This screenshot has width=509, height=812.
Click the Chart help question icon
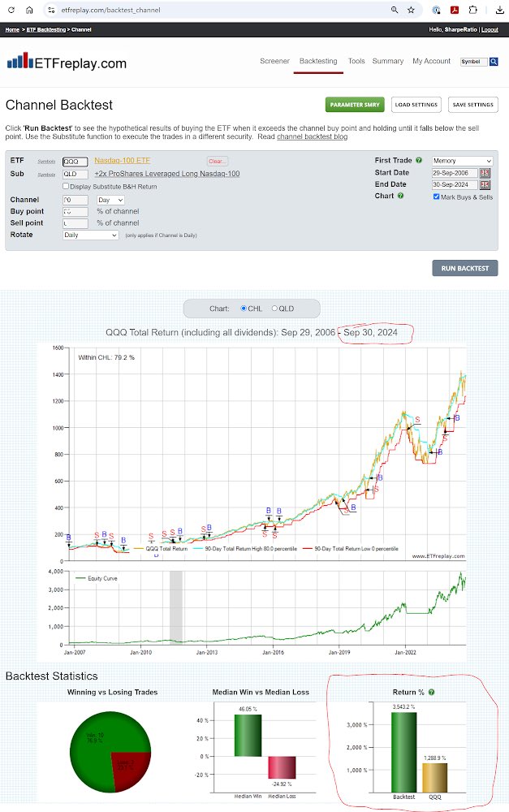(x=400, y=196)
